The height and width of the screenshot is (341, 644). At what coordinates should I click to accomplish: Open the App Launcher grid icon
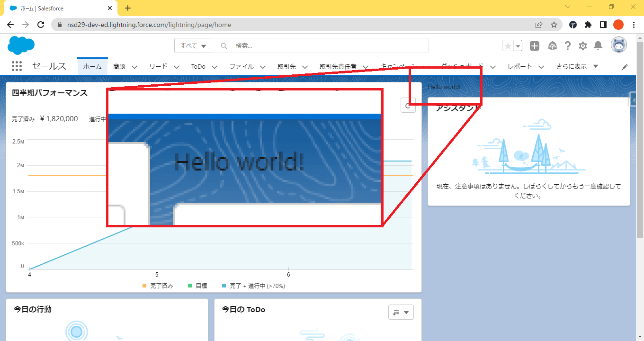[17, 66]
